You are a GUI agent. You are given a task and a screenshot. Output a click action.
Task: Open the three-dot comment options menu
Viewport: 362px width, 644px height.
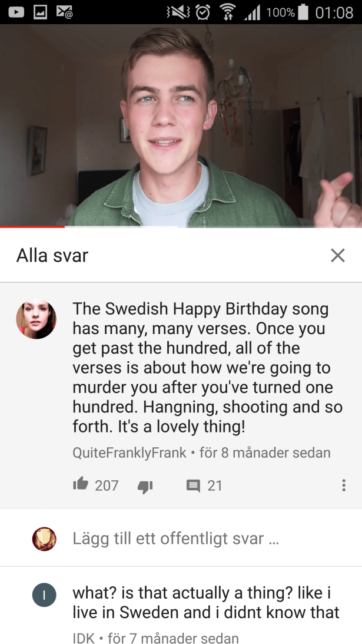[344, 486]
